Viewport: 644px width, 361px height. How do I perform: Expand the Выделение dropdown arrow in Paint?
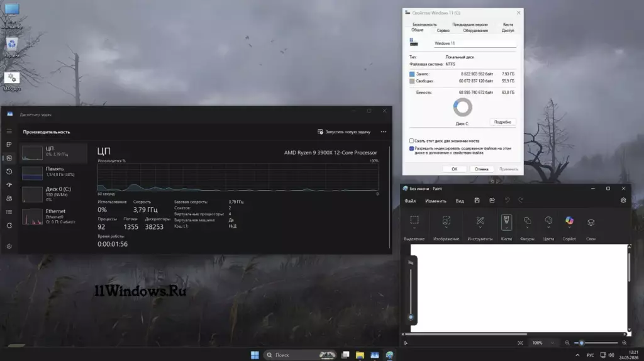[x=414, y=228]
